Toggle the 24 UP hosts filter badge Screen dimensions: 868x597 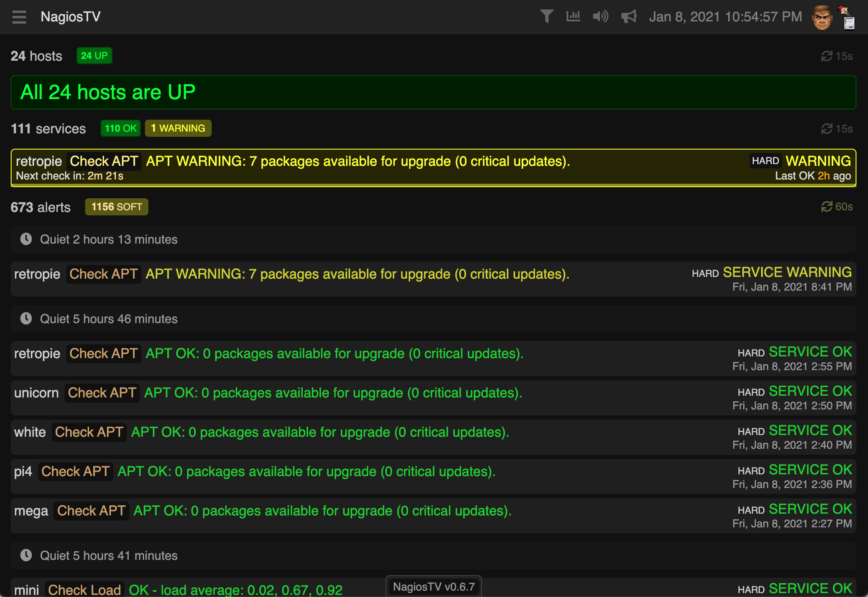pyautogui.click(x=94, y=56)
